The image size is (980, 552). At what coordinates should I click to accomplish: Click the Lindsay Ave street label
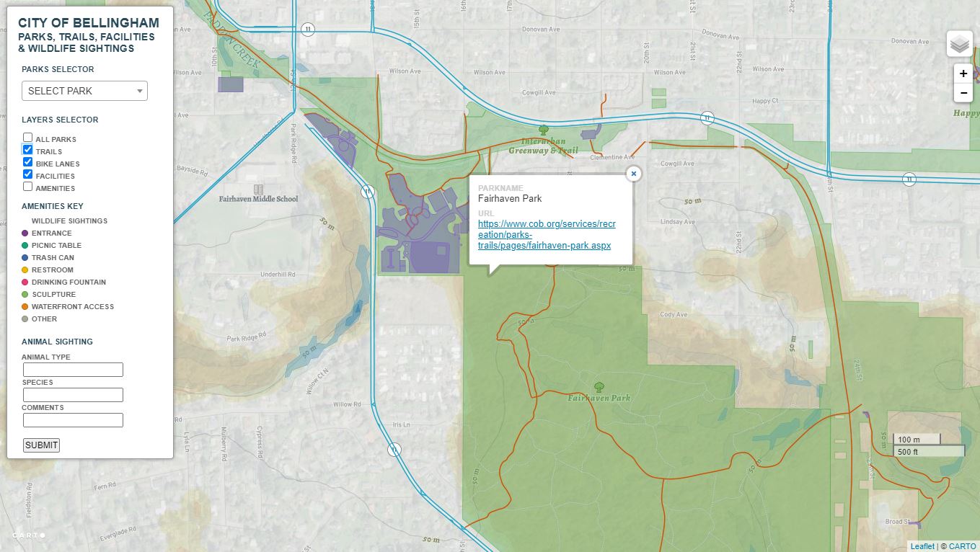(x=677, y=222)
